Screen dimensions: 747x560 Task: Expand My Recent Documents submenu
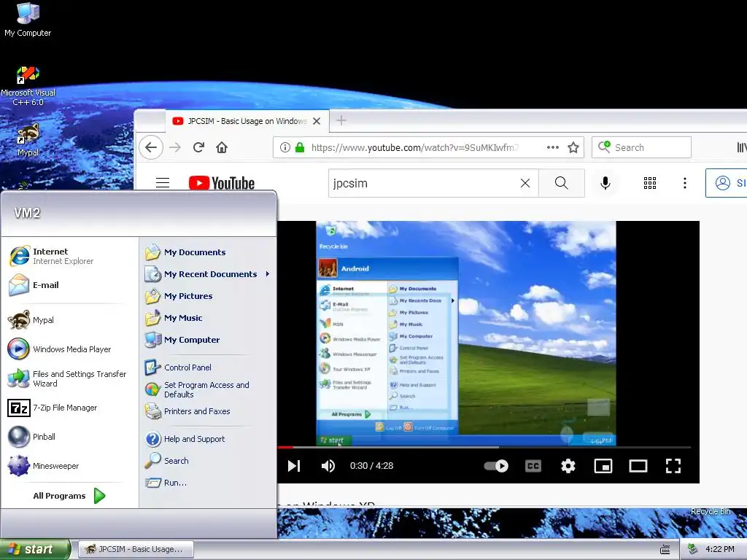pyautogui.click(x=207, y=274)
